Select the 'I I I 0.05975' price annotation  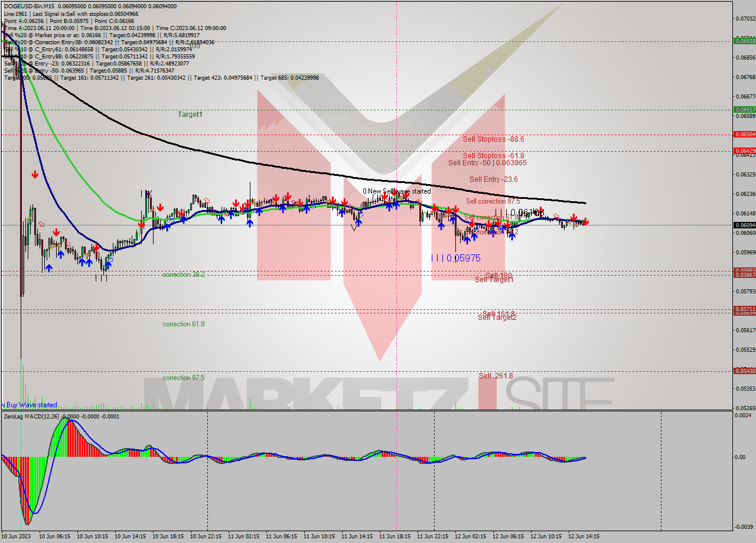pos(455,259)
